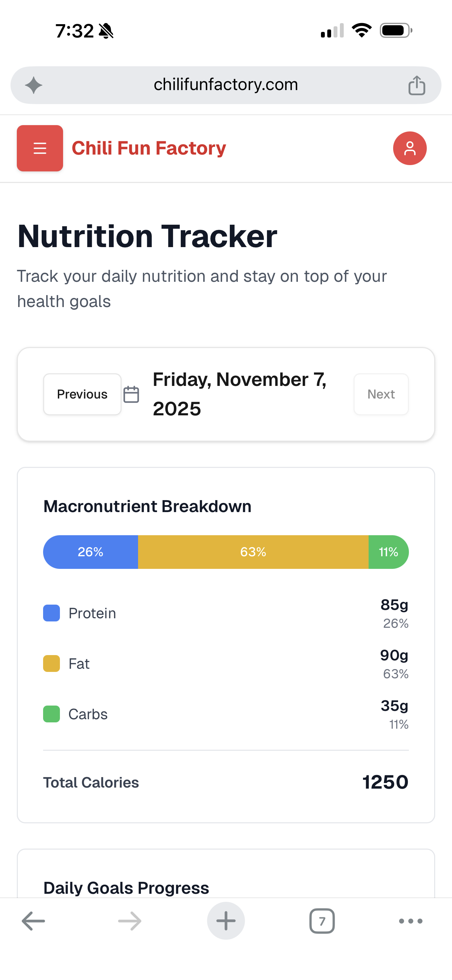Open the tab switcher showing 7 tabs
The width and height of the screenshot is (452, 980).
pos(322,921)
